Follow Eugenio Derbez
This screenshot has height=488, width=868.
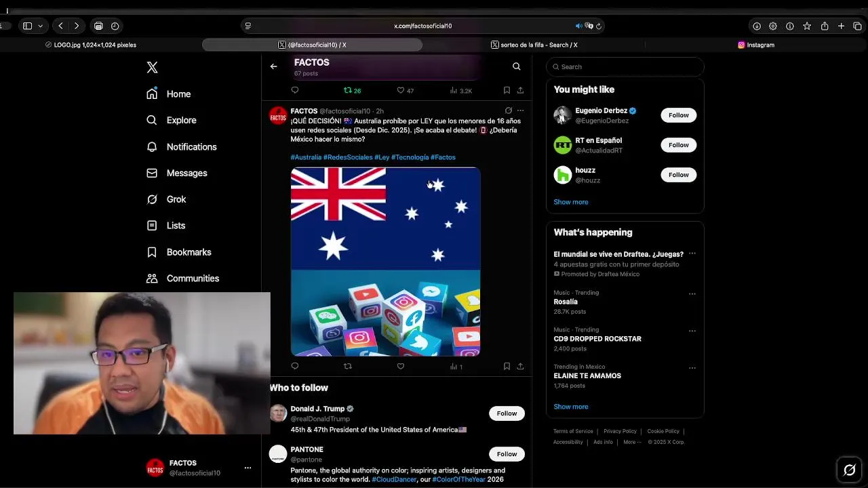click(x=678, y=115)
